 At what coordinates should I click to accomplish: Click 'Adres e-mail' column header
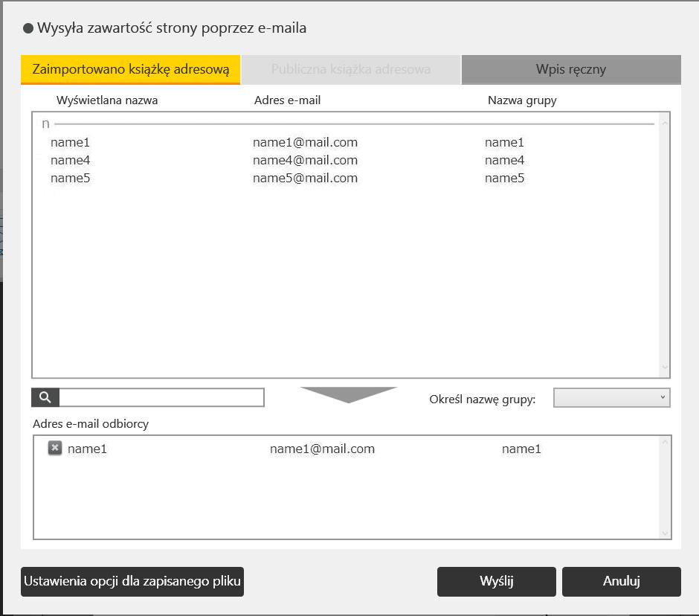(287, 100)
